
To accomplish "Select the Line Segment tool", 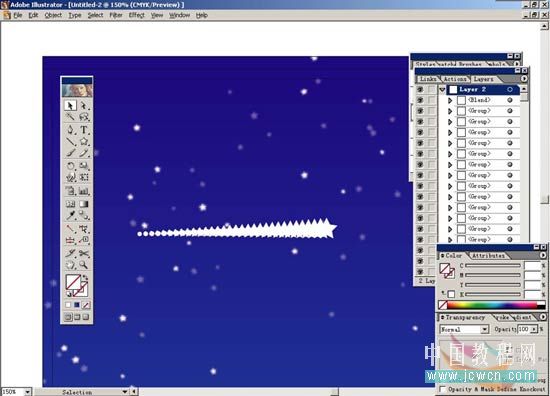I will point(70,142).
